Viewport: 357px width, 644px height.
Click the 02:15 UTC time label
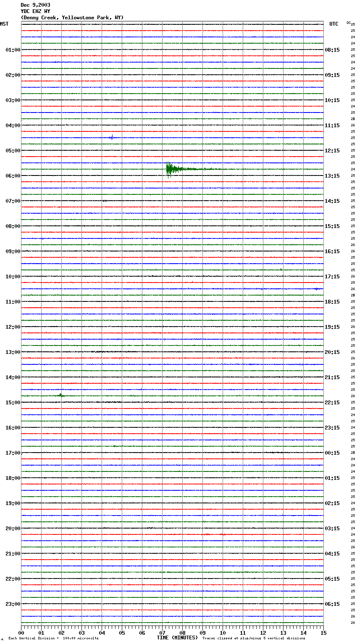(332, 503)
